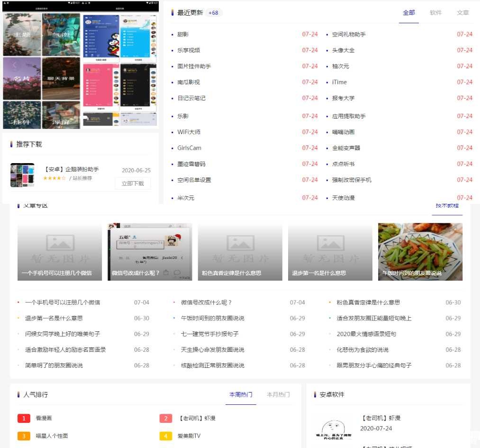
Task: Open the 乐享视频 update link
Action: tap(189, 50)
